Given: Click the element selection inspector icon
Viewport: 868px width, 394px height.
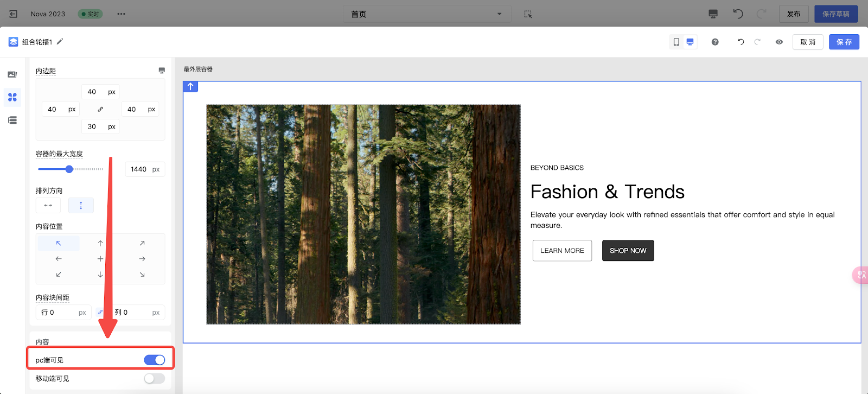Looking at the screenshot, I should click(528, 14).
